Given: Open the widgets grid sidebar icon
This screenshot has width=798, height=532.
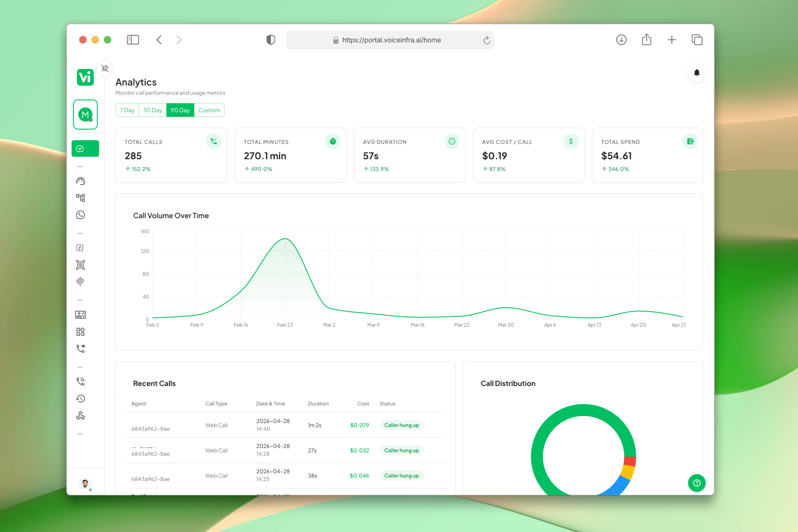Looking at the screenshot, I should [x=81, y=332].
